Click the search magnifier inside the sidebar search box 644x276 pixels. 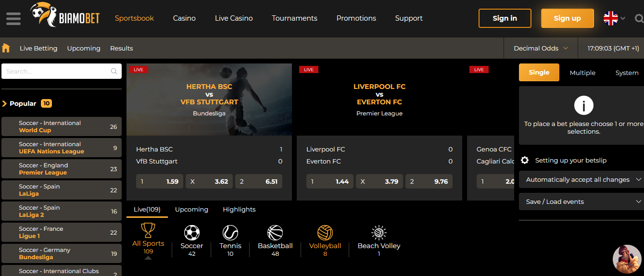pos(114,71)
